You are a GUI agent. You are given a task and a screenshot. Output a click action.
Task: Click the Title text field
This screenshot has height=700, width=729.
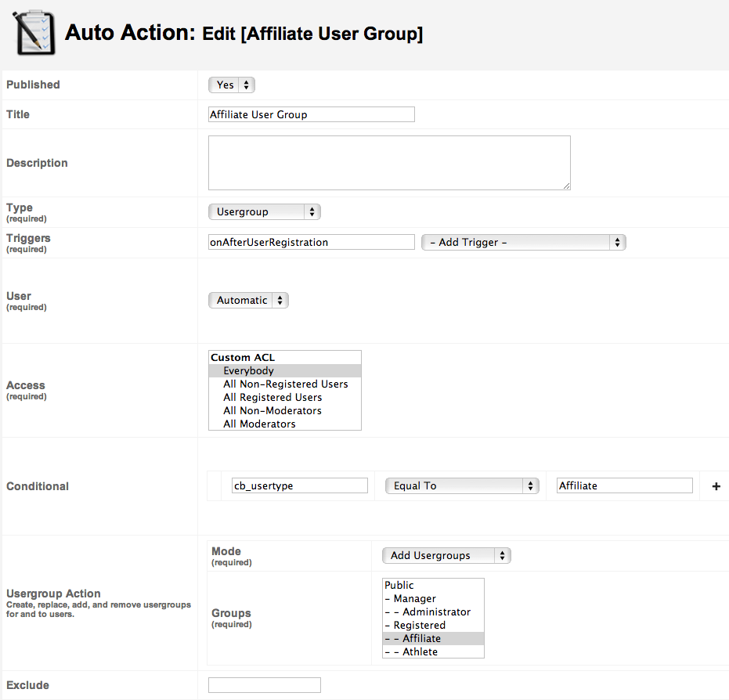(x=312, y=114)
